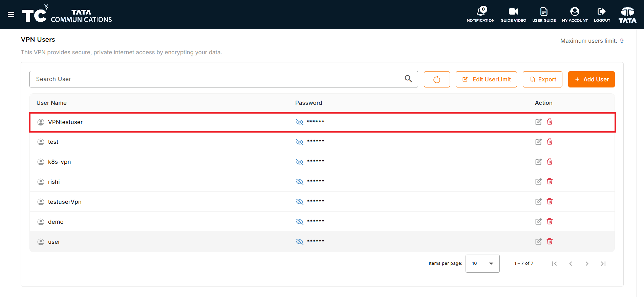The height and width of the screenshot is (297, 644).
Task: Open the Items per page dropdown
Action: coord(482,263)
